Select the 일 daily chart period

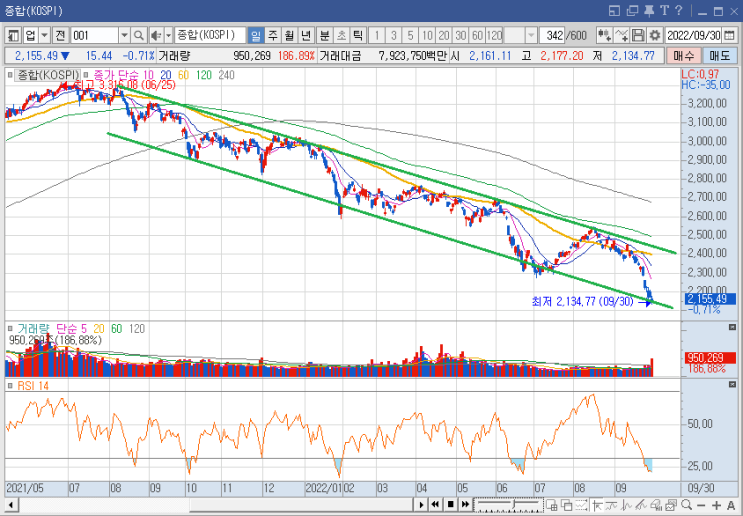(256, 35)
